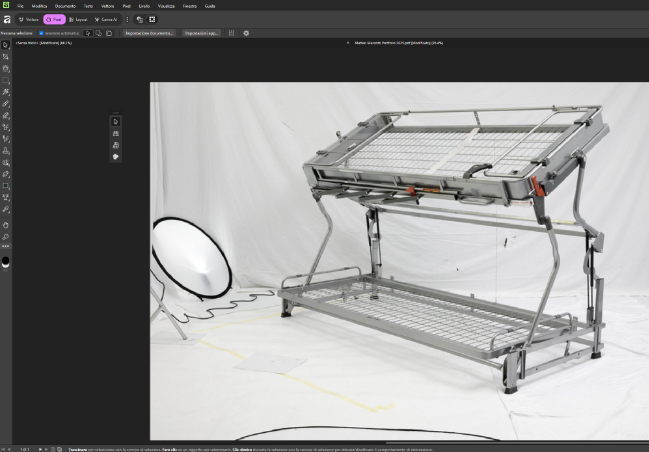Viewport: 649px width, 452px height.
Task: Click second icon in floating mini toolbar
Action: coord(115,133)
